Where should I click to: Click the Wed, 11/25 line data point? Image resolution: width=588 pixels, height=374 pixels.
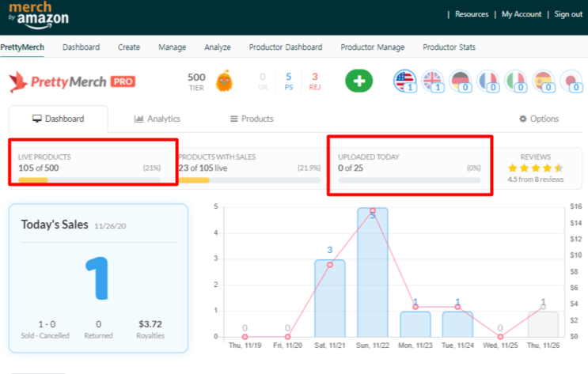pyautogui.click(x=500, y=337)
